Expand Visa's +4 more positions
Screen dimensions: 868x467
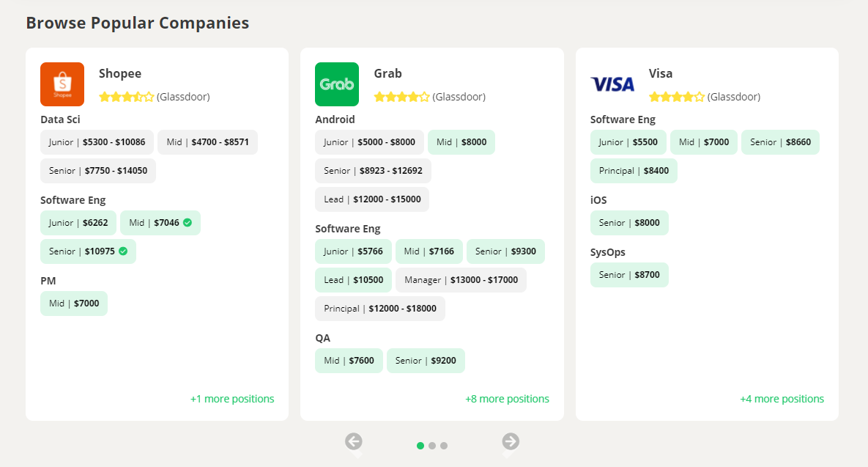coord(782,398)
